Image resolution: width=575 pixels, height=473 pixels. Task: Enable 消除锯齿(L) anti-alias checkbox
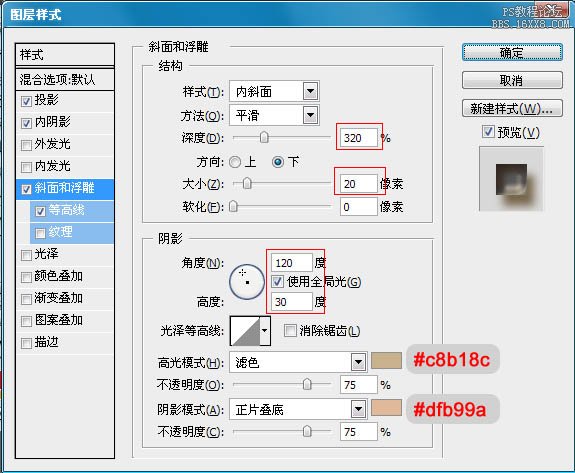290,331
